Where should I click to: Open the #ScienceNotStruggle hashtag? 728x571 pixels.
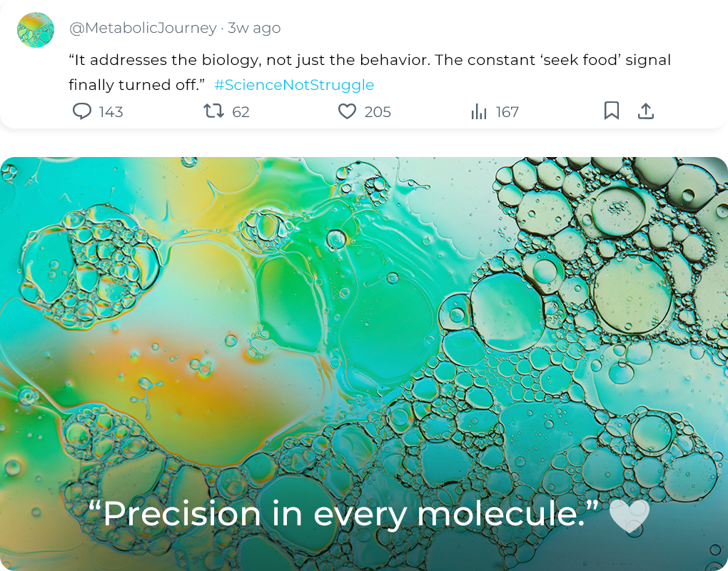point(294,85)
